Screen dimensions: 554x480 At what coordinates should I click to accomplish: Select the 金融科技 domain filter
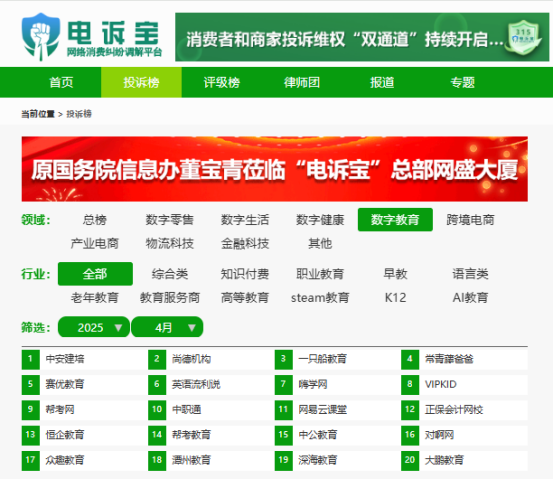[x=245, y=243]
